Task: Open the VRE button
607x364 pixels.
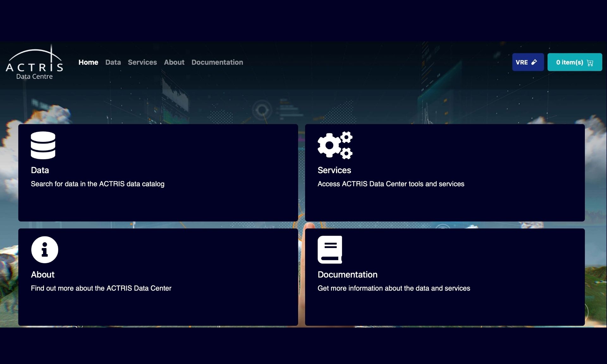Action: [x=528, y=62]
